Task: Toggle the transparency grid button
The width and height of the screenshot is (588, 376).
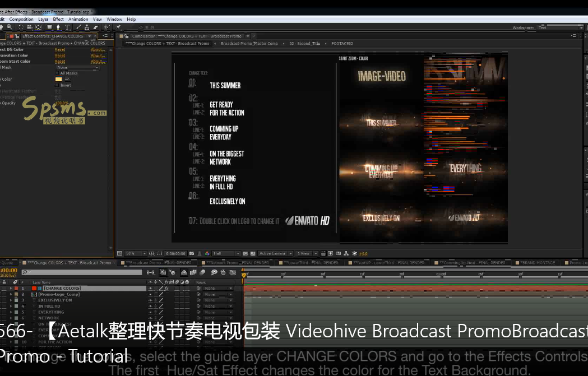Action: pos(253,253)
